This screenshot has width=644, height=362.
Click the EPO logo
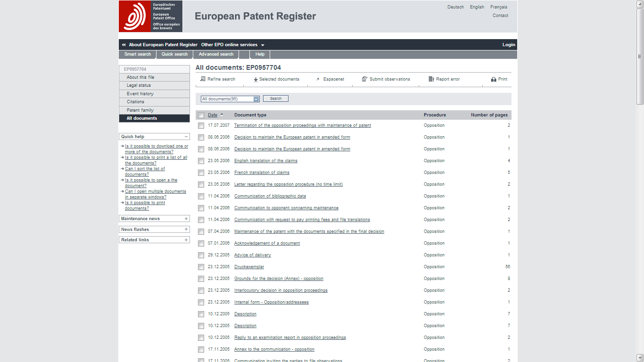(150, 16)
